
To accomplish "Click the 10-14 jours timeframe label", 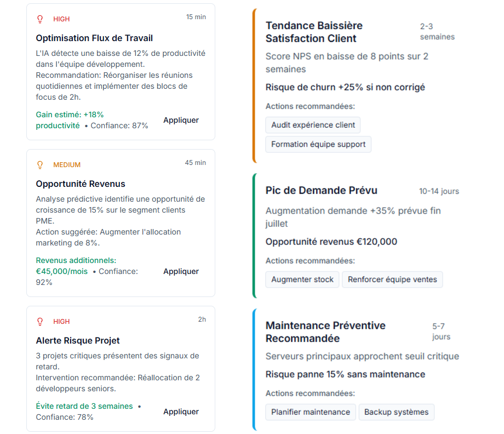I will 439,191.
